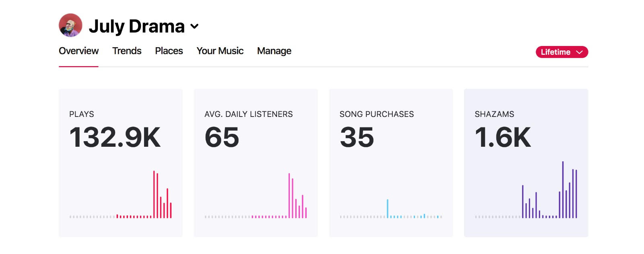
Task: Open the Shazams stats card
Action: tap(526, 163)
